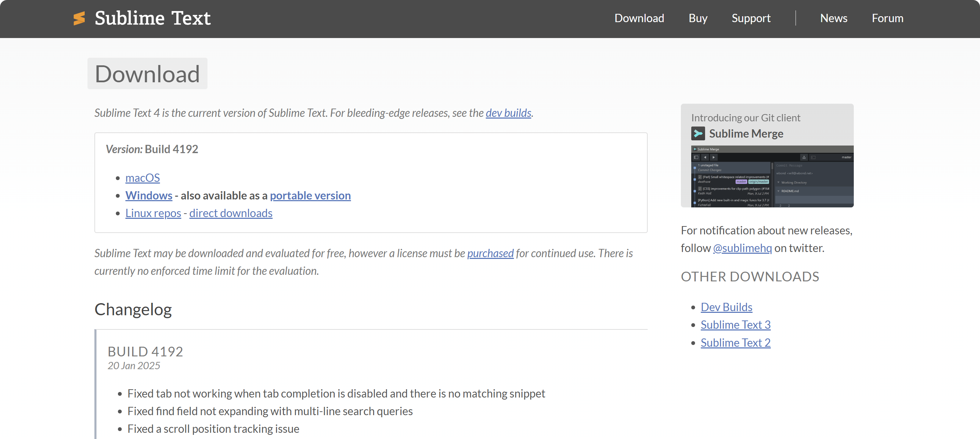Open @sublimehq twitter link
Screen dimensions: 980x439
[x=742, y=248]
